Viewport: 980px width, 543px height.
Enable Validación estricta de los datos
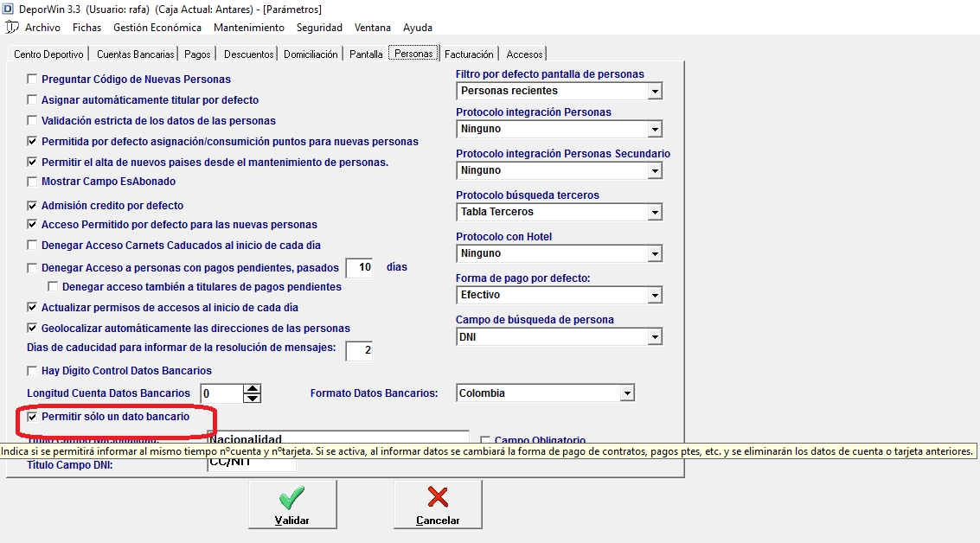tap(32, 120)
